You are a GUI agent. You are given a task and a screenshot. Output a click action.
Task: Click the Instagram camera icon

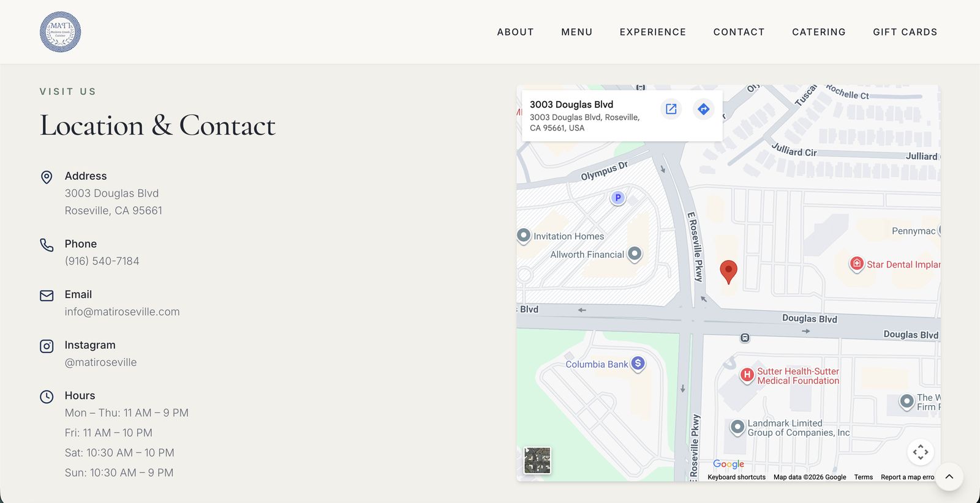click(47, 346)
